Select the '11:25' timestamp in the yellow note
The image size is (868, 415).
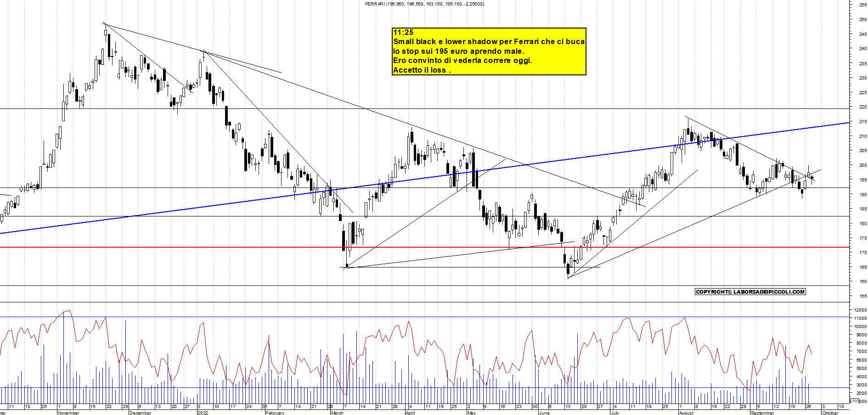(403, 32)
